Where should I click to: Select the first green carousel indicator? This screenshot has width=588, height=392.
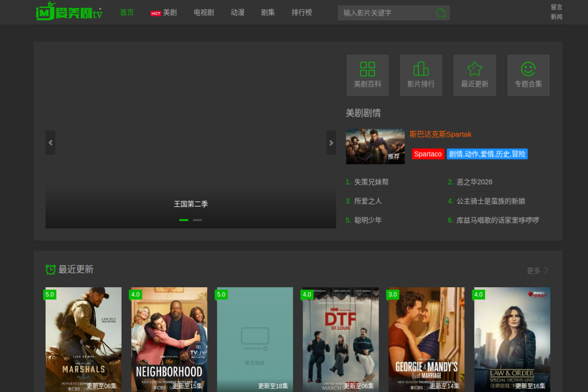[184, 220]
